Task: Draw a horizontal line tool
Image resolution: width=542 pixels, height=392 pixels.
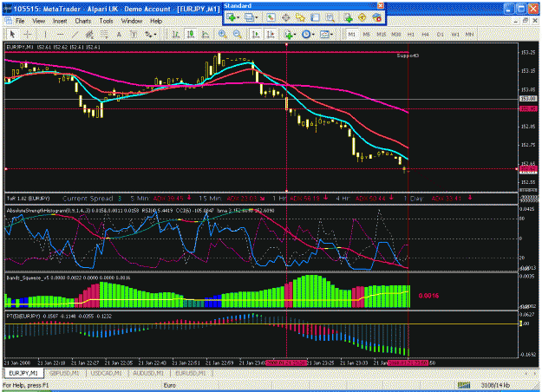Action: pos(60,34)
